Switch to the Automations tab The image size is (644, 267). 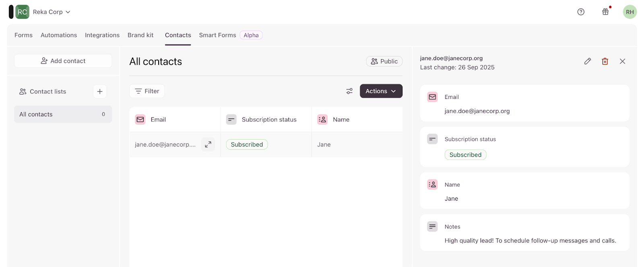[59, 35]
